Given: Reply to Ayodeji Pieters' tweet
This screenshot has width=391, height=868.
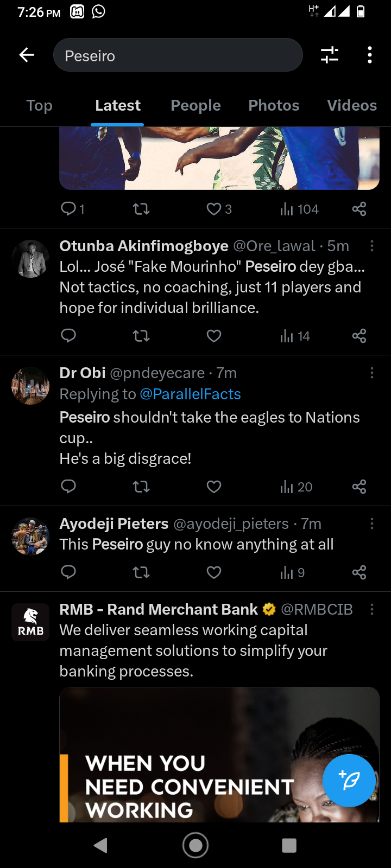Looking at the screenshot, I should pyautogui.click(x=68, y=572).
